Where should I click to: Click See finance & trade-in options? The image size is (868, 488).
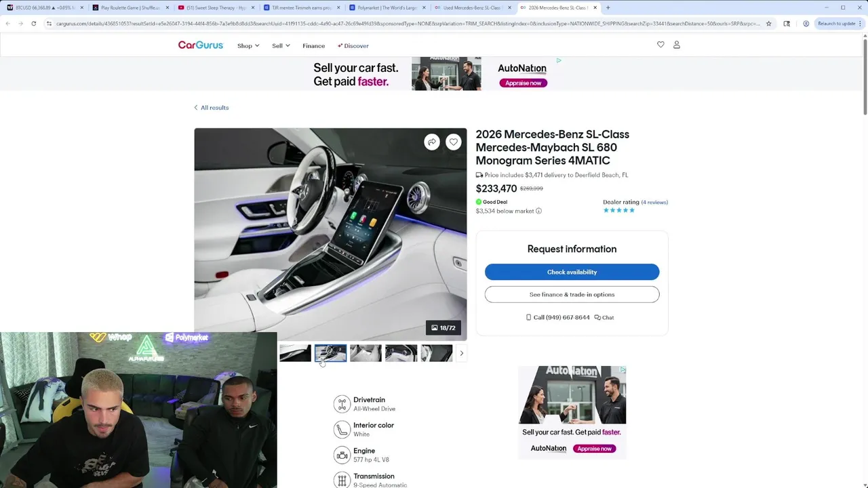tap(572, 294)
